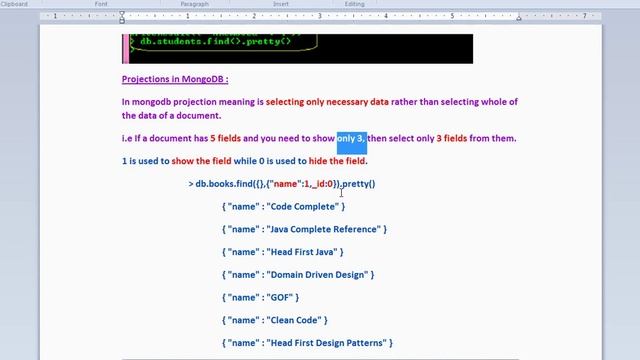
Task: Click the black terminal screenshot image
Action: (297, 49)
